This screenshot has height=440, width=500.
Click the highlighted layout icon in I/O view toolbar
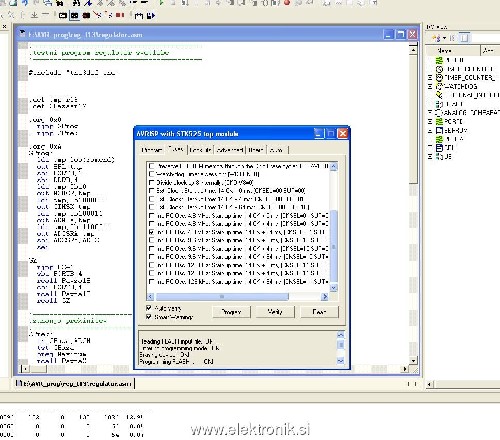464,38
